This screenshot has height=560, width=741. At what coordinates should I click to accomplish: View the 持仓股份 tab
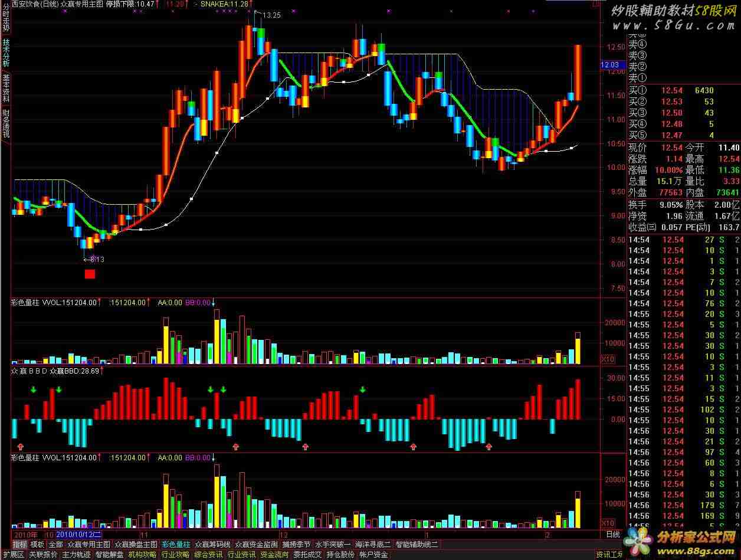click(x=341, y=555)
